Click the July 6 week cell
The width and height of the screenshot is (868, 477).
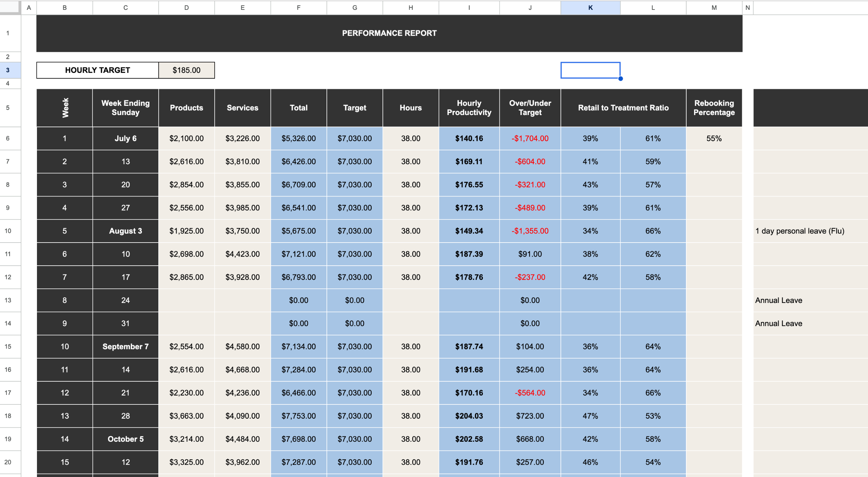tap(125, 138)
